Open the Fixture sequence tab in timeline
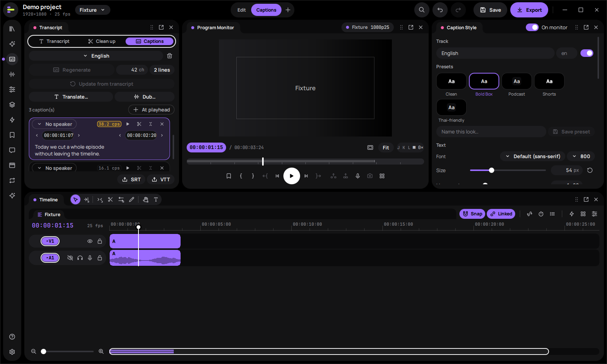The height and width of the screenshot is (364, 607). [49, 215]
